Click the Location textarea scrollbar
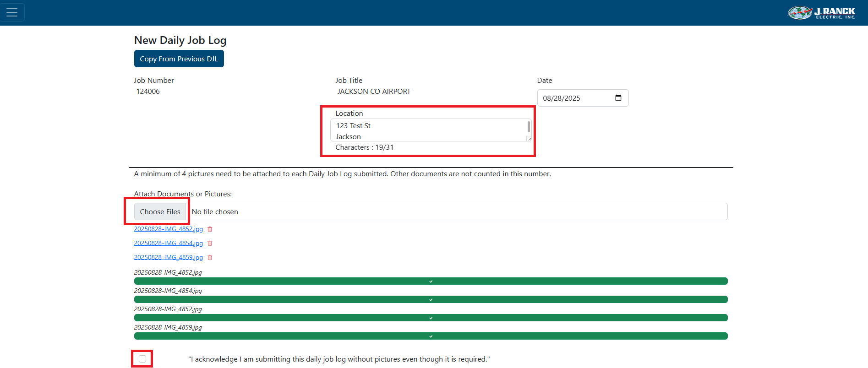Viewport: 868px width, 368px height. pyautogui.click(x=529, y=127)
